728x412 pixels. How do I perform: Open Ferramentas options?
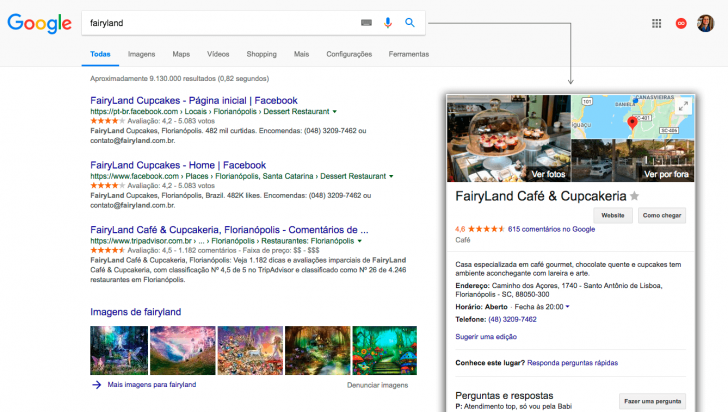click(x=409, y=54)
